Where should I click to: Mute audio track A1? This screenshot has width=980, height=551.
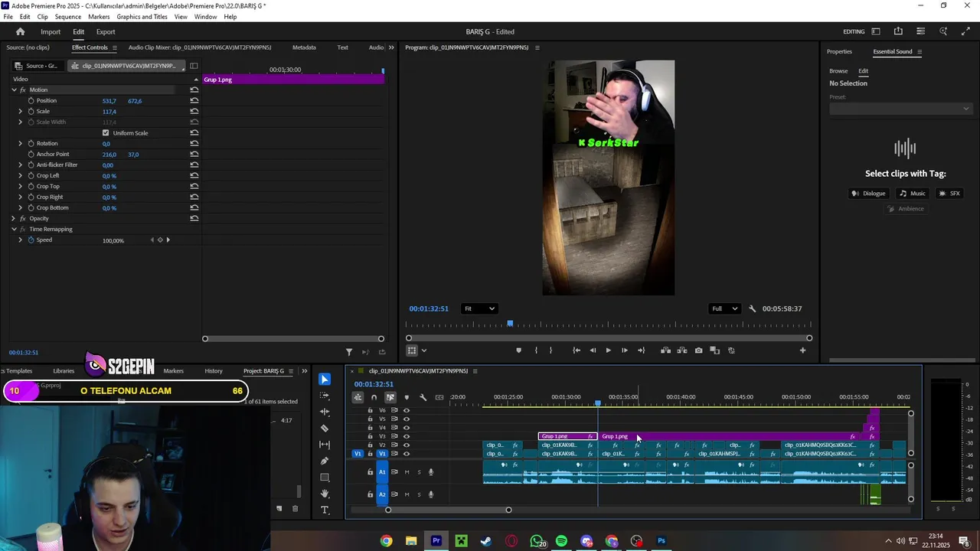pos(407,472)
